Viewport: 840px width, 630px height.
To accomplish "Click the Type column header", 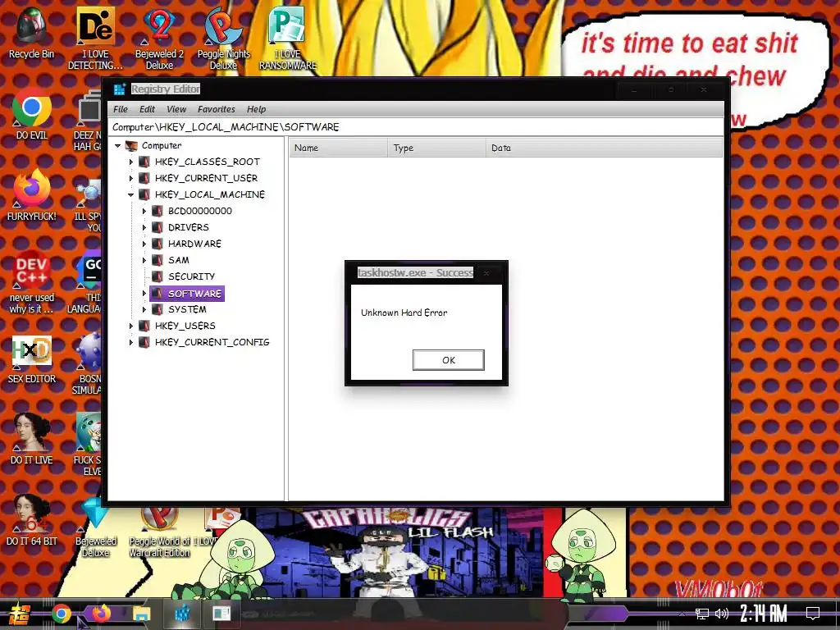I will point(436,148).
